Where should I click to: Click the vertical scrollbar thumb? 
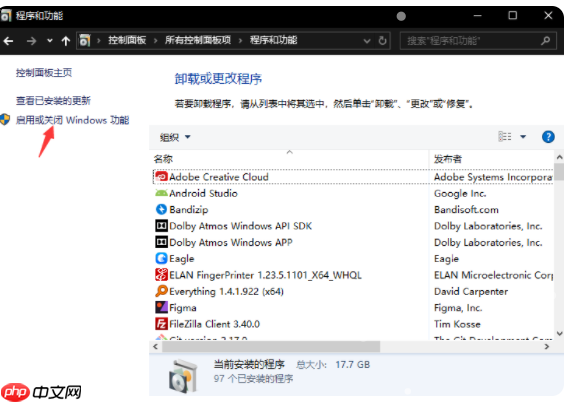tap(559, 172)
